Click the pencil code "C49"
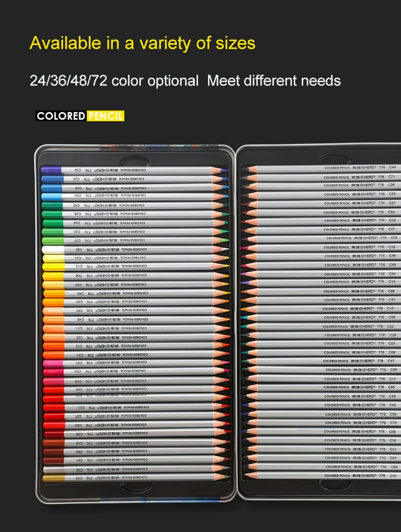 [x=392, y=264]
